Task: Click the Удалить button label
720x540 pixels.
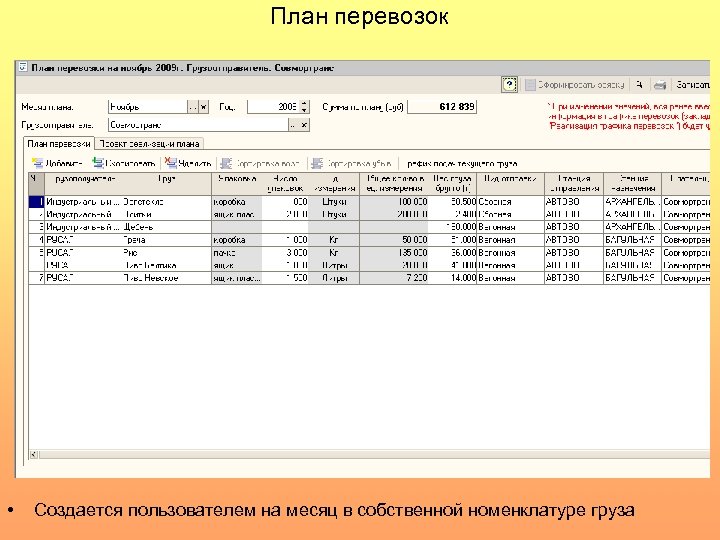Action: [x=195, y=163]
